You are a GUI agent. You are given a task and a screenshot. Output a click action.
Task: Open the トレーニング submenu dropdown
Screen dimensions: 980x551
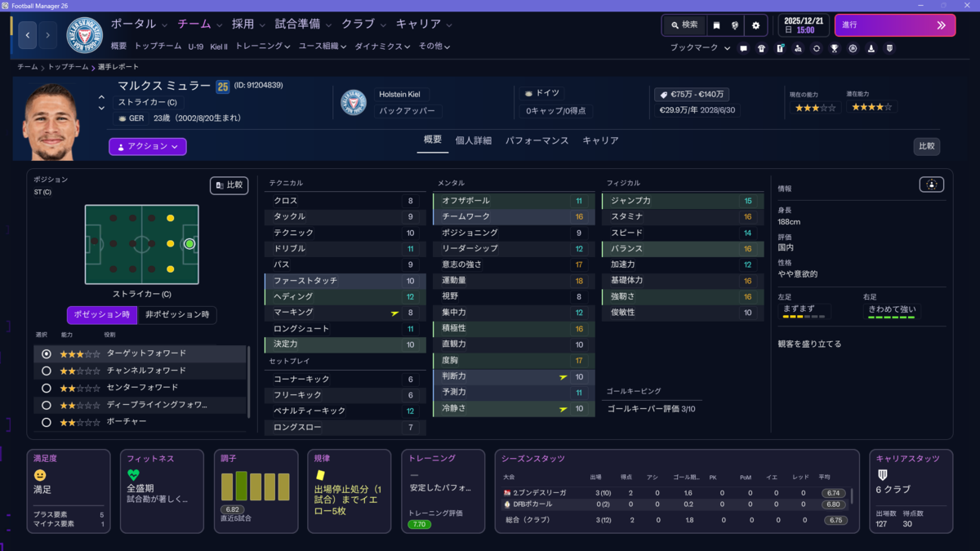tap(262, 47)
